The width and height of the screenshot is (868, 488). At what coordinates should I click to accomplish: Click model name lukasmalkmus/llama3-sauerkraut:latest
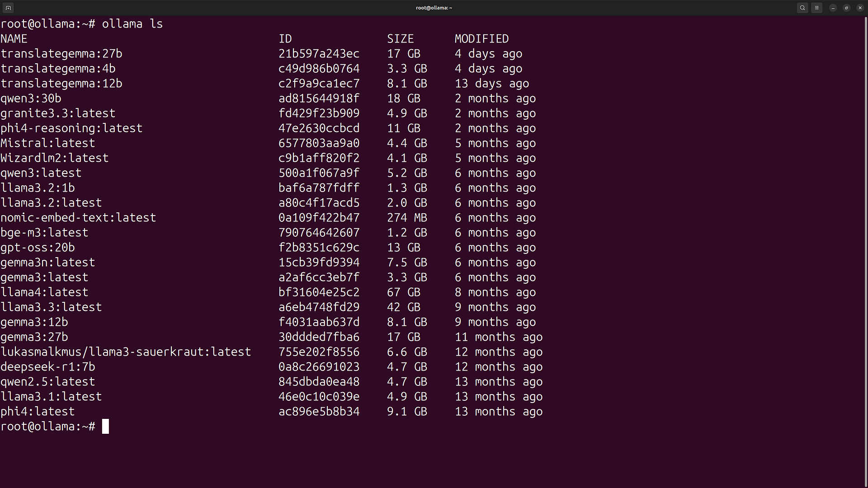(126, 352)
